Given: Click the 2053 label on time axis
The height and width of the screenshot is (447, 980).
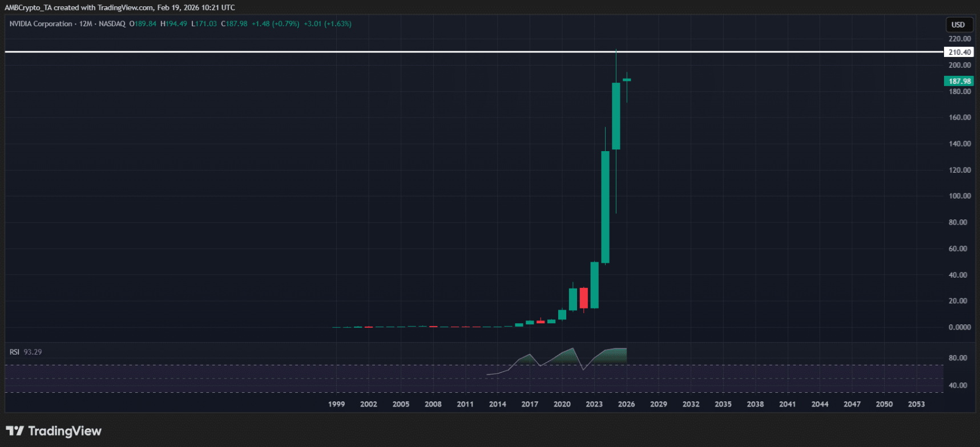Looking at the screenshot, I should point(916,404).
